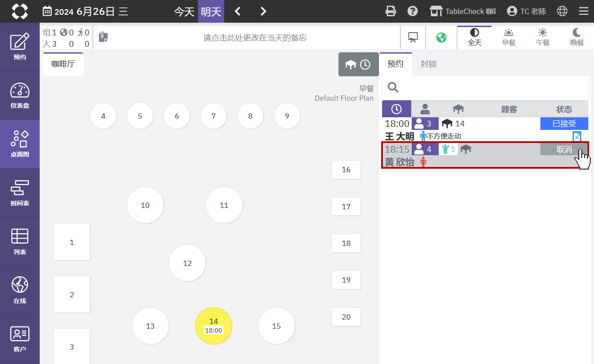Click the presentation board icon

tap(413, 37)
